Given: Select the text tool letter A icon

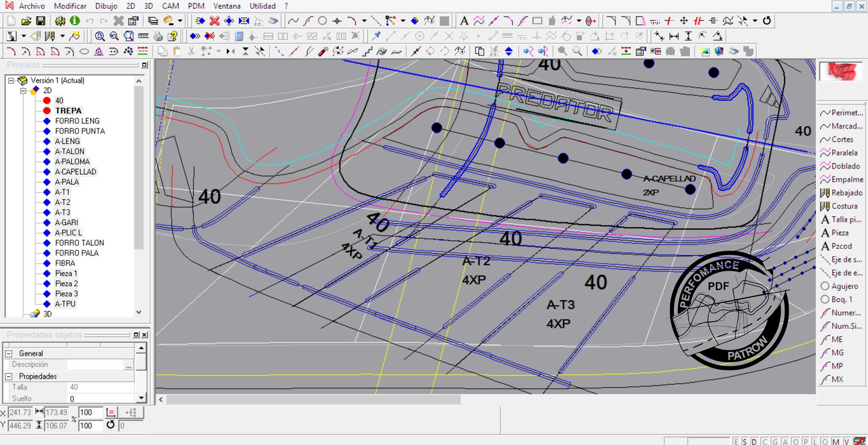Looking at the screenshot, I should (464, 21).
